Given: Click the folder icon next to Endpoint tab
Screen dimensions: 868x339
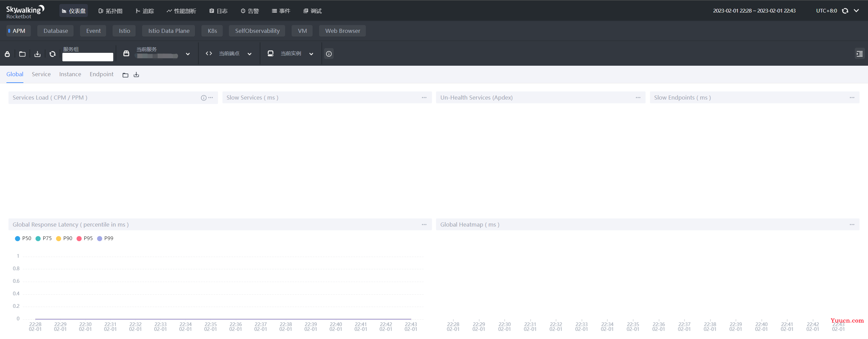Looking at the screenshot, I should [125, 75].
